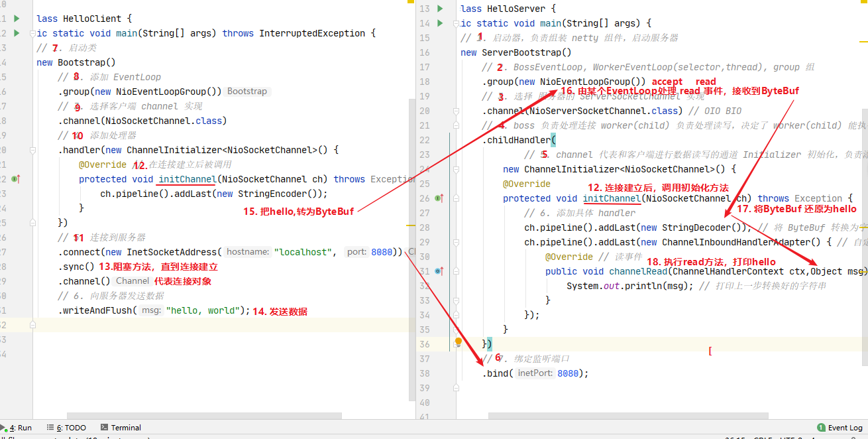Place cursor on .bind(8080) line
Image resolution: width=868 pixels, height=439 pixels.
[535, 373]
